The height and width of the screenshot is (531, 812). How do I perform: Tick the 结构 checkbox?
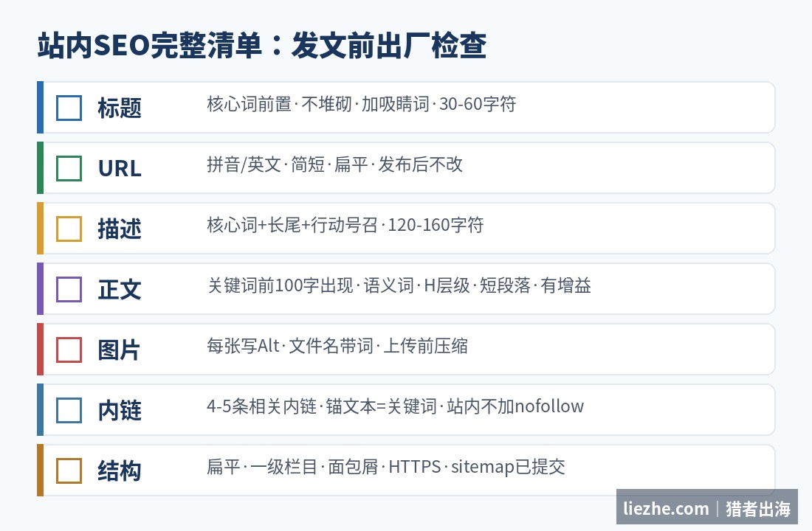click(x=69, y=471)
